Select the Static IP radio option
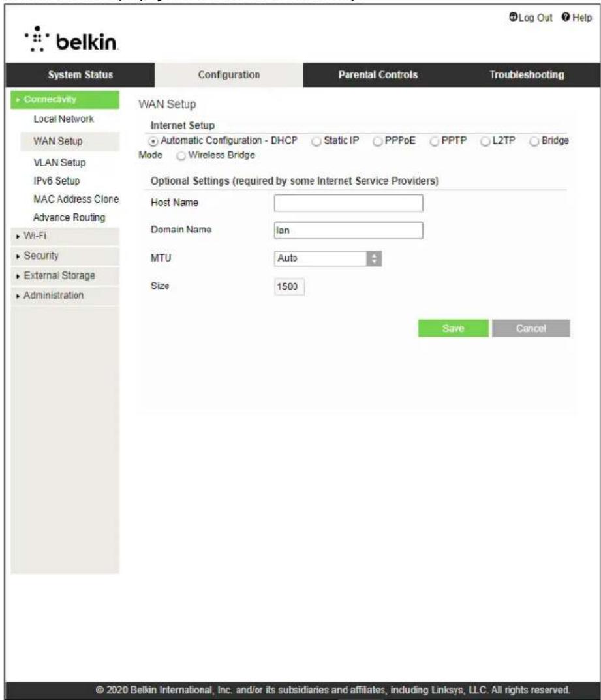Viewport: 601px width, 700px height. [x=316, y=142]
